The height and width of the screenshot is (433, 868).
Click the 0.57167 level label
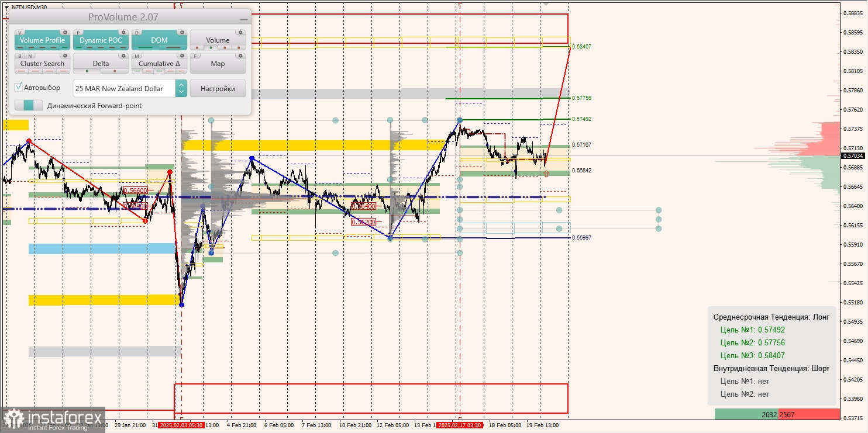click(582, 144)
